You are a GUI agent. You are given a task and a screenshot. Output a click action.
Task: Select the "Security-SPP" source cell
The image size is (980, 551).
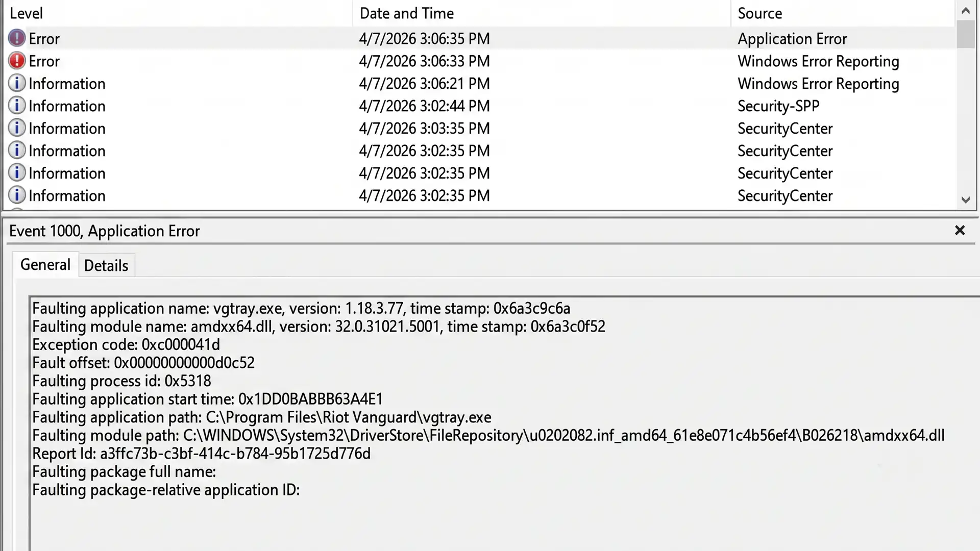[778, 106]
